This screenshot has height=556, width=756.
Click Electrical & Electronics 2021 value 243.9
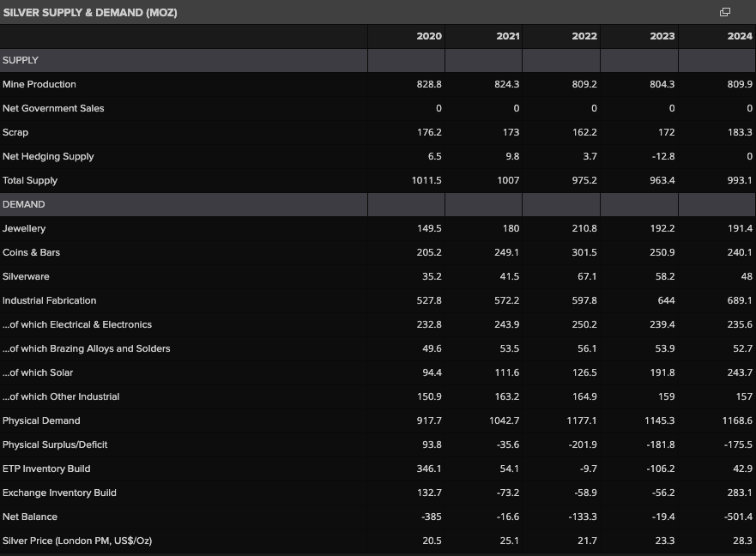[x=507, y=324]
